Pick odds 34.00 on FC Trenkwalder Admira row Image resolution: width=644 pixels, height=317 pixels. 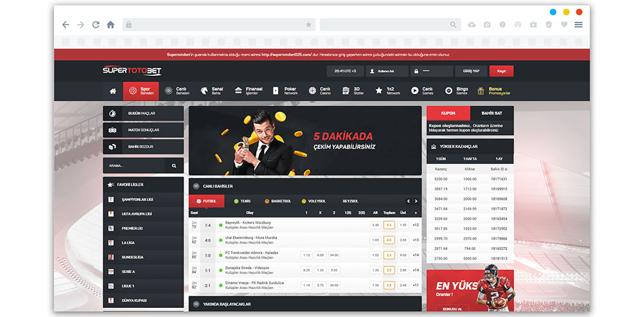click(334, 255)
